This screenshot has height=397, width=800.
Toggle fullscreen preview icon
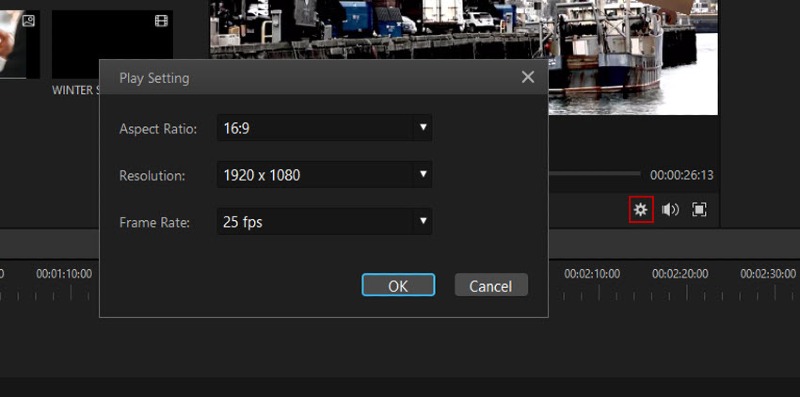click(699, 209)
